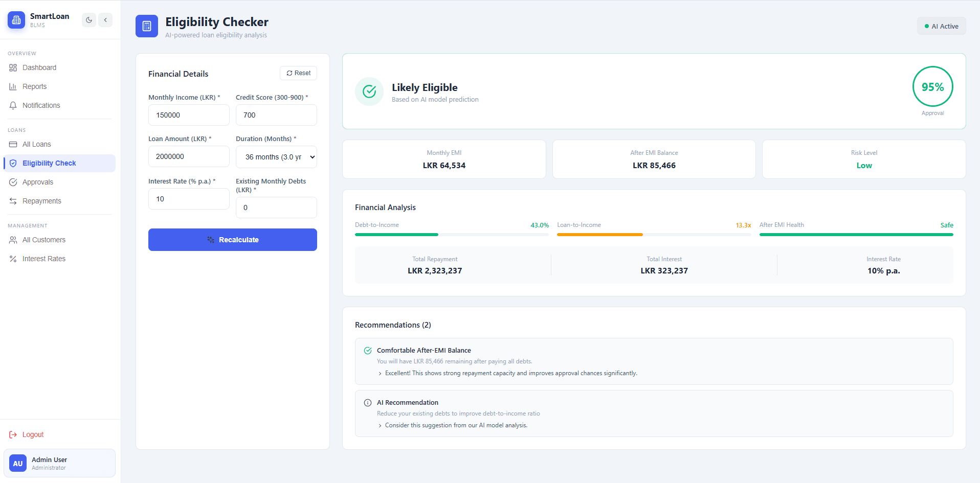Image resolution: width=980 pixels, height=483 pixels.
Task: Click Recalculate button
Action: [x=233, y=240]
